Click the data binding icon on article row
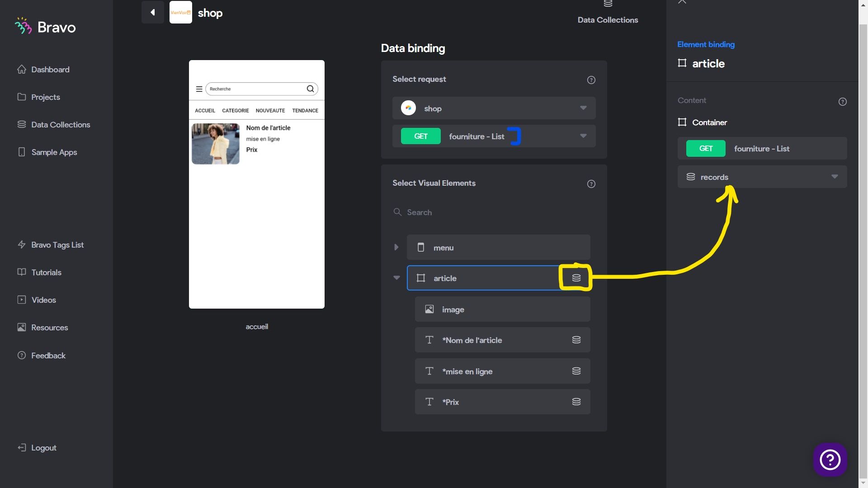The height and width of the screenshot is (488, 868). click(x=576, y=278)
